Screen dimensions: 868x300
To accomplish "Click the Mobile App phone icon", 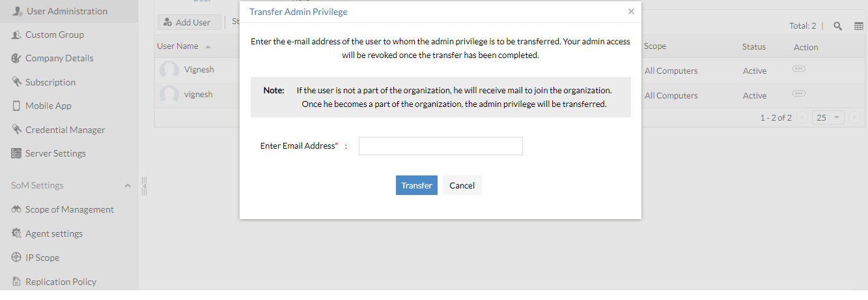I will (16, 106).
